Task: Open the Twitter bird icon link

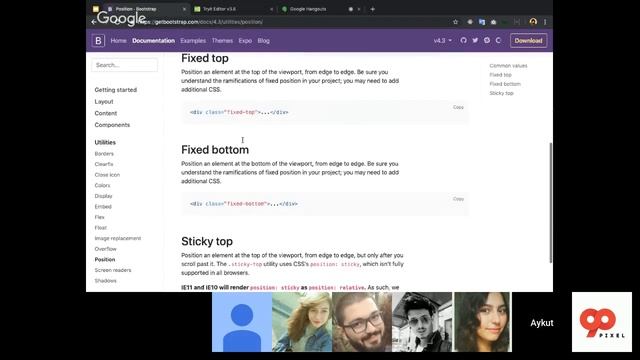Action: click(x=475, y=40)
